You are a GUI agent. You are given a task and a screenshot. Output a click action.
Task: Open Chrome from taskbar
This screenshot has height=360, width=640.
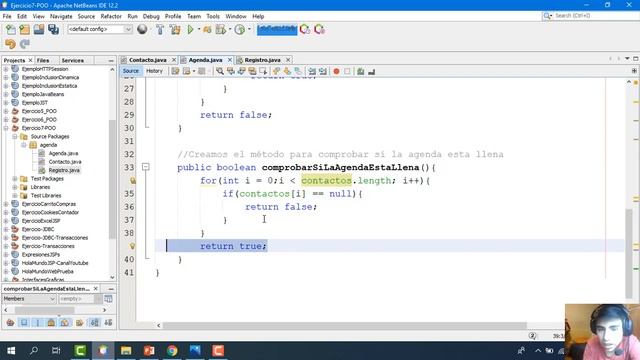[x=172, y=351]
